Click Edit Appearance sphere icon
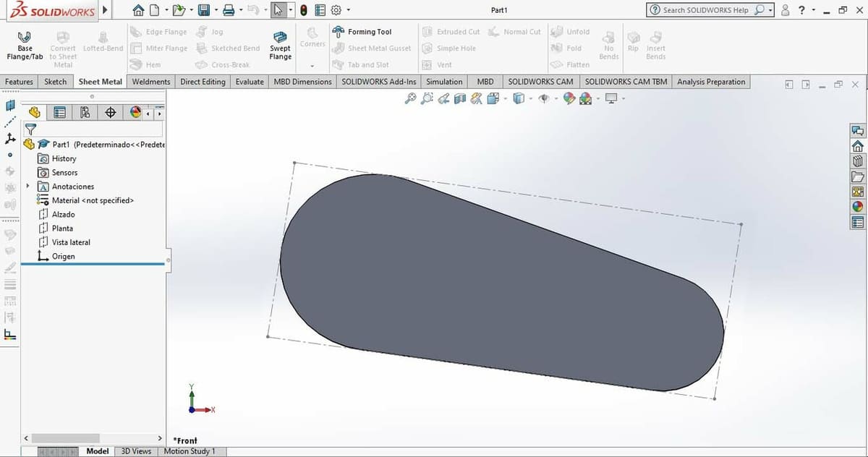868x457 pixels. 569,98
